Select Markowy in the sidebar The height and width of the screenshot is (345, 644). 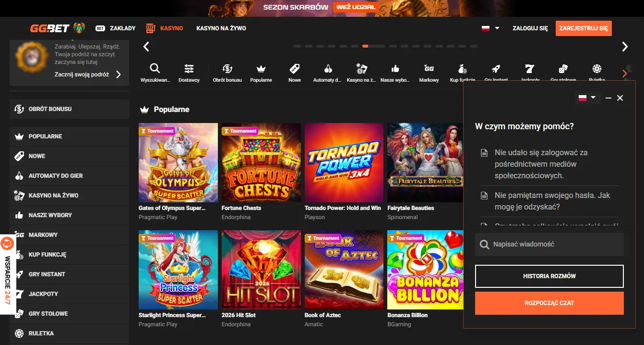pos(69,235)
